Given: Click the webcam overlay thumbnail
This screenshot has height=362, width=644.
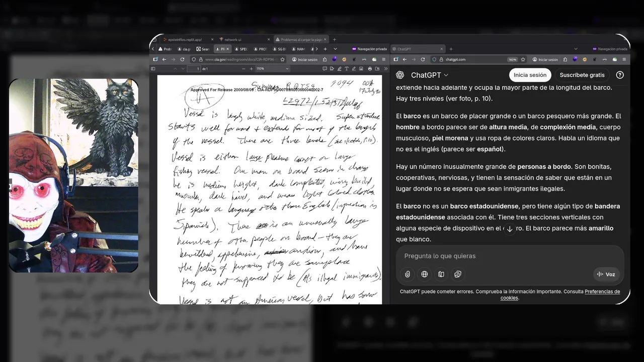Looking at the screenshot, I should click(73, 175).
